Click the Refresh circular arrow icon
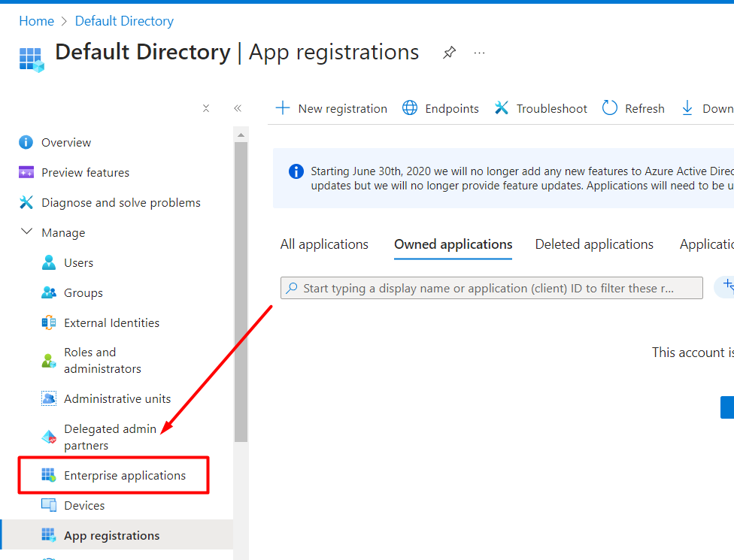The image size is (734, 560). click(609, 108)
